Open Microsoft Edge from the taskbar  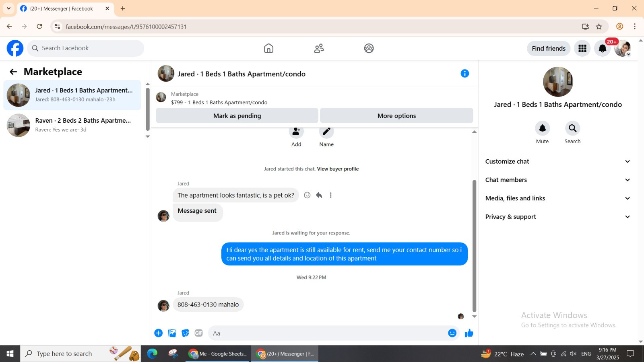pyautogui.click(x=152, y=354)
